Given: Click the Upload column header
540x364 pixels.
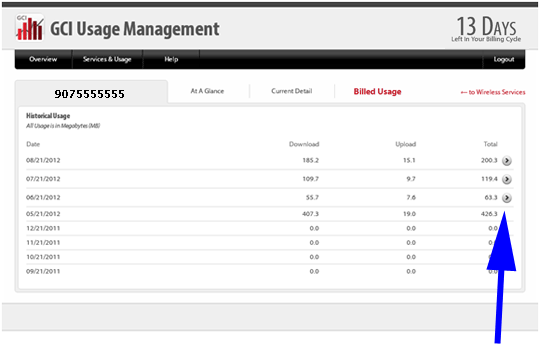Looking at the screenshot, I should pos(406,144).
